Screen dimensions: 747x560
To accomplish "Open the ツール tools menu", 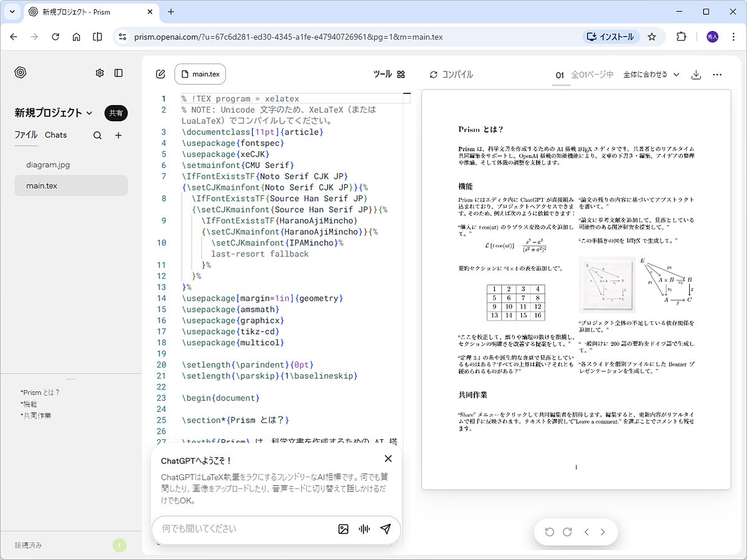I will pos(389,74).
